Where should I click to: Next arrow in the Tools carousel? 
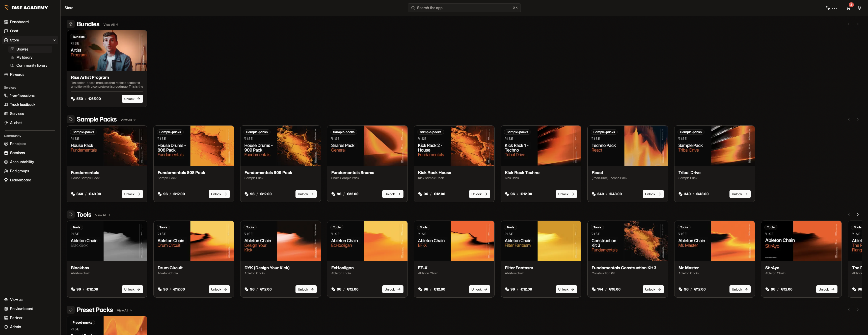[x=858, y=214]
